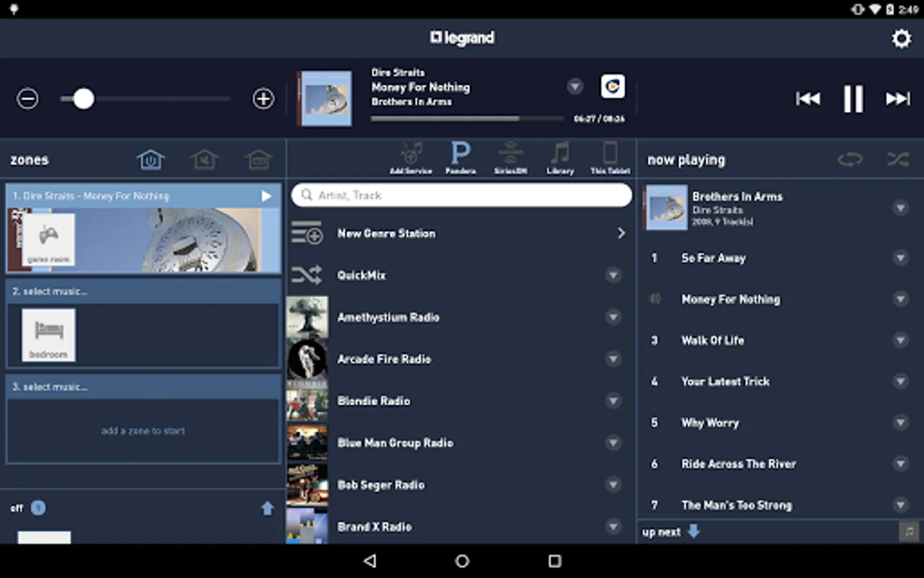Screen dimensions: 924x578
Task: Click zone 3 select music header
Action: pos(144,387)
